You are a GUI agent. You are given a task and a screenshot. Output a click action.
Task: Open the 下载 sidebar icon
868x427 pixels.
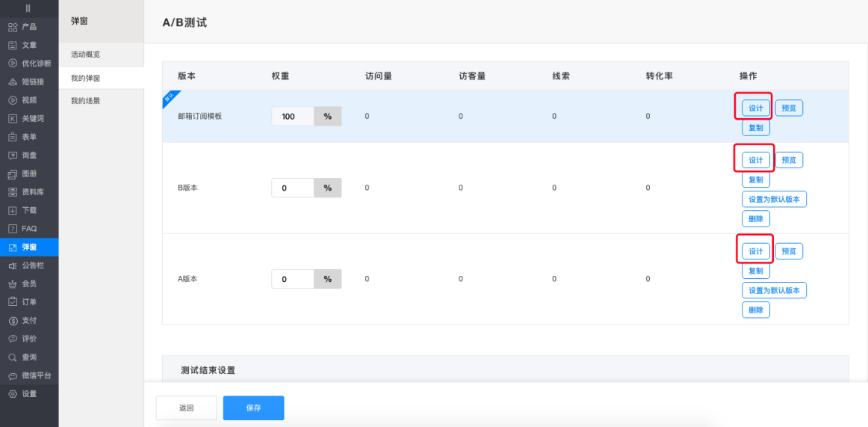[13, 210]
